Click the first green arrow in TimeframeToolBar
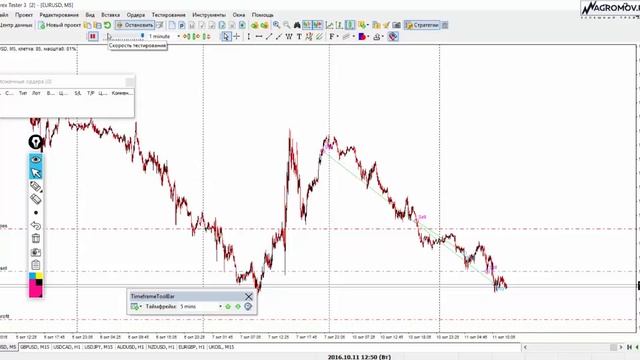640x360 pixels. [228, 307]
